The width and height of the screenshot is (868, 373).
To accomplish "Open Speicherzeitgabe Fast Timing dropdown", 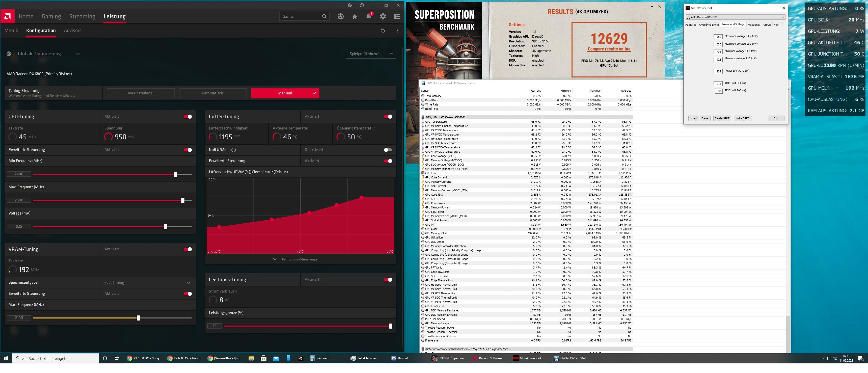I will click(148, 282).
